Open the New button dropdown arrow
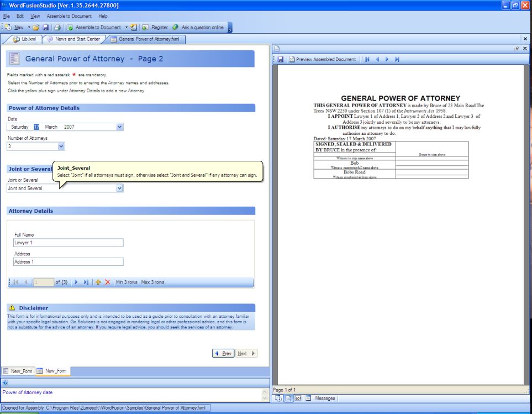Image resolution: width=532 pixels, height=414 pixels. click(x=29, y=28)
